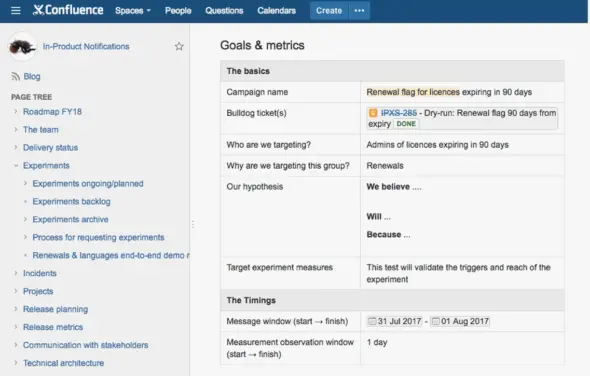Click the Goals & metrics heading
The height and width of the screenshot is (376, 590).
coord(262,45)
